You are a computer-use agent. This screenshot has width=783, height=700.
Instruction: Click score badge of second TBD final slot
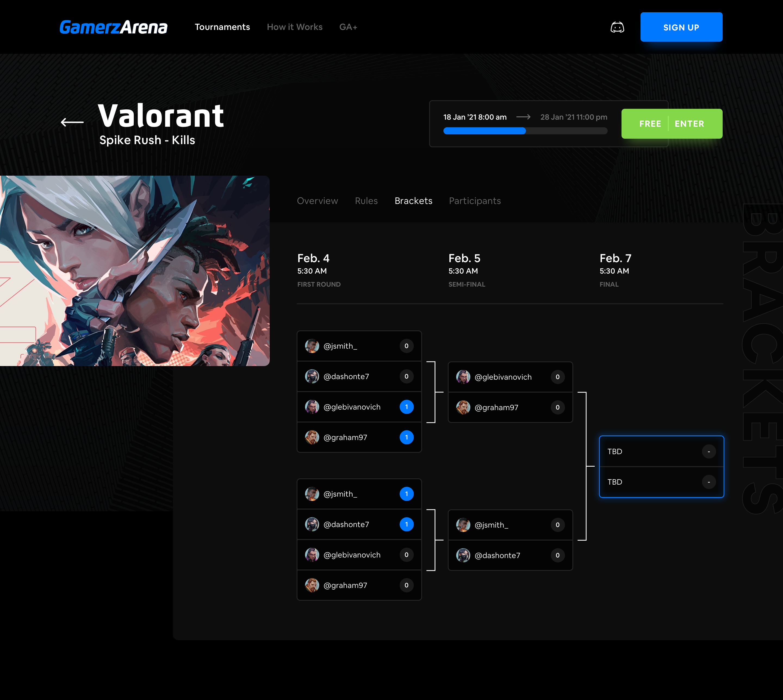[709, 482]
